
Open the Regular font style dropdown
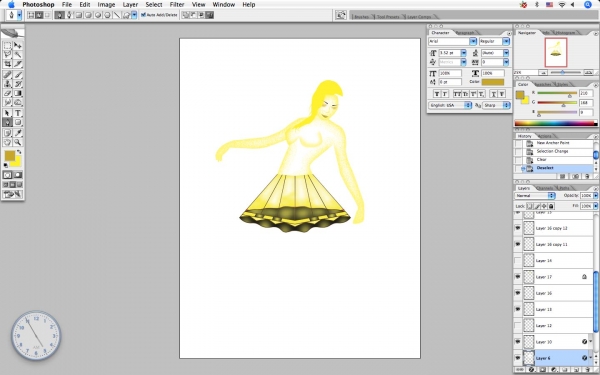click(x=506, y=41)
